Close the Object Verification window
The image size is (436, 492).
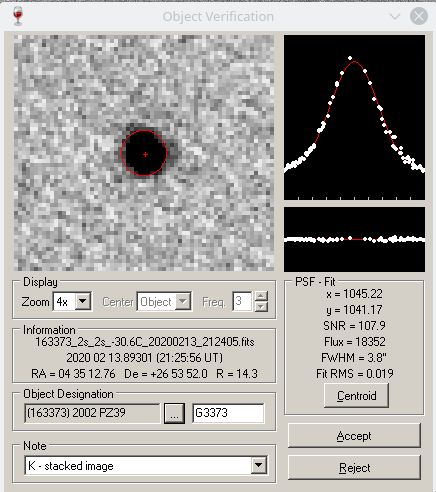click(419, 16)
